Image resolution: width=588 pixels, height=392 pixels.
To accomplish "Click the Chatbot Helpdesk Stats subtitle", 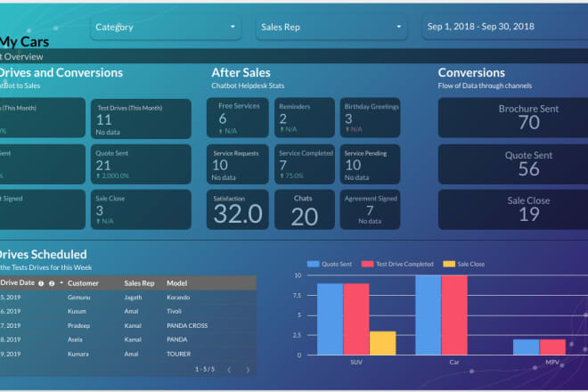I will tap(248, 86).
